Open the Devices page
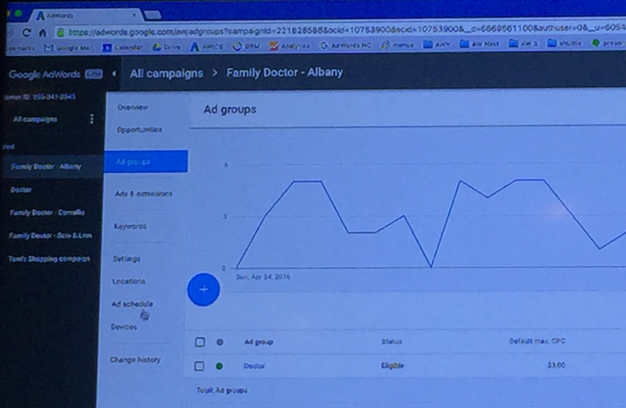Viewport: 626px width, 408px height. (x=124, y=327)
